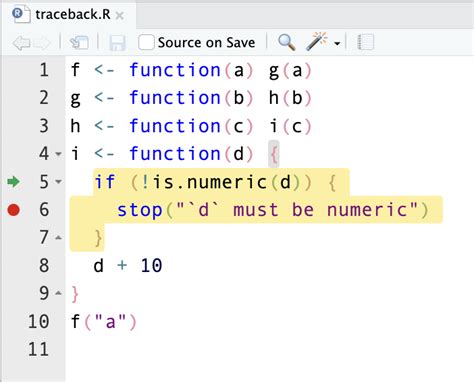Image resolution: width=474 pixels, height=382 pixels.
Task: Close the traceback.R tab
Action: [x=120, y=15]
